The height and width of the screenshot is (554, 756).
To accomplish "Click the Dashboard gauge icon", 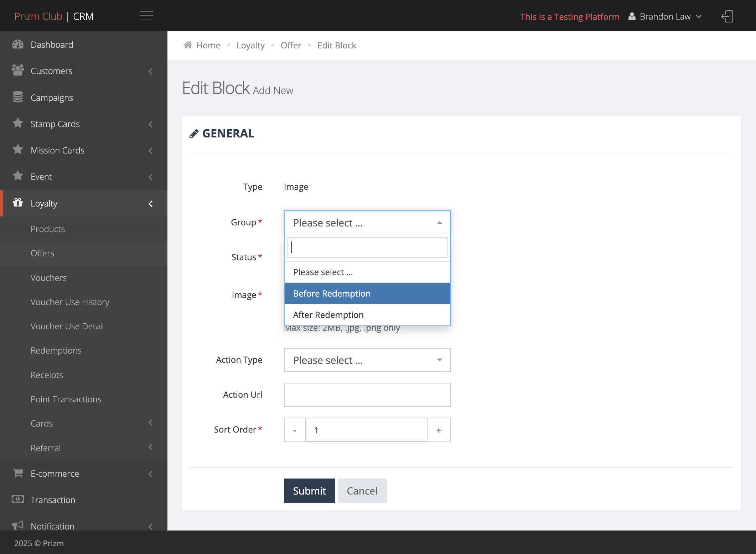I will [x=18, y=45].
